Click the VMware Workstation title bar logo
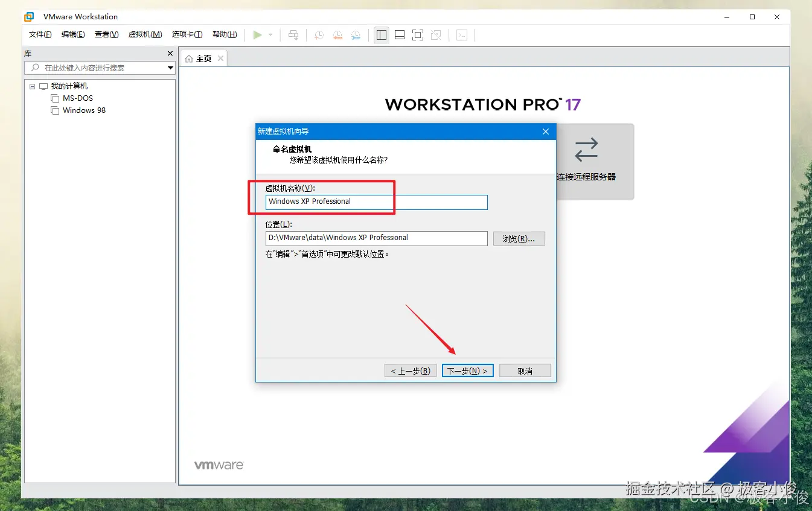Screen dimensions: 812x511 coord(29,17)
